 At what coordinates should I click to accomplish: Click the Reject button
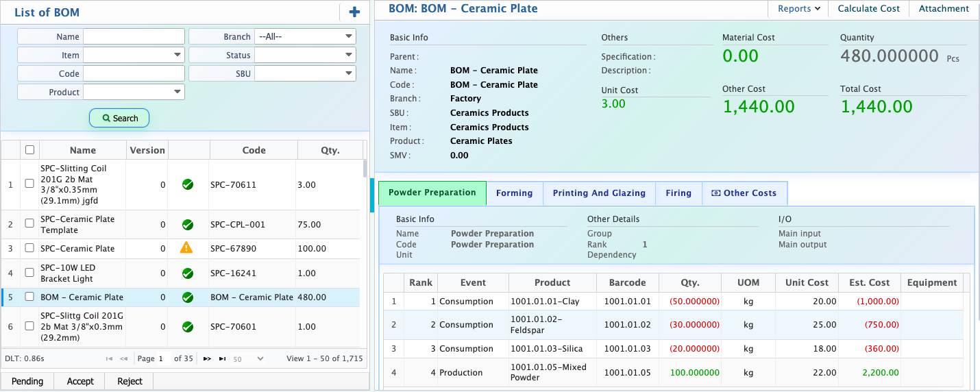[130, 381]
